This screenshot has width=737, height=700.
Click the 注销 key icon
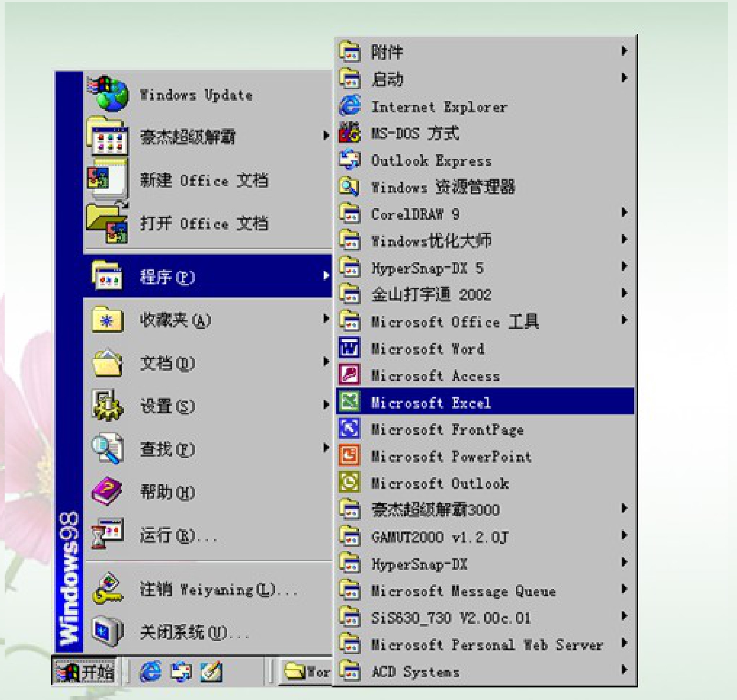click(x=107, y=589)
